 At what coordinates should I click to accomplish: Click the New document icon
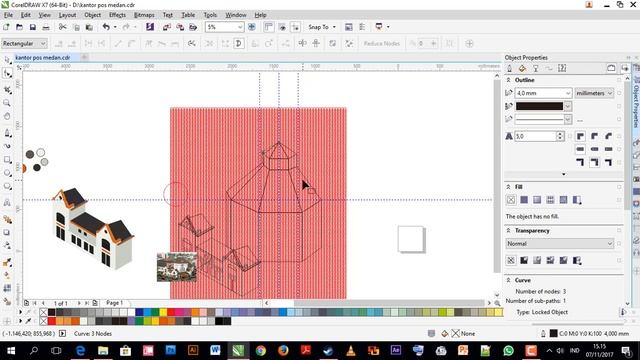tap(6, 27)
